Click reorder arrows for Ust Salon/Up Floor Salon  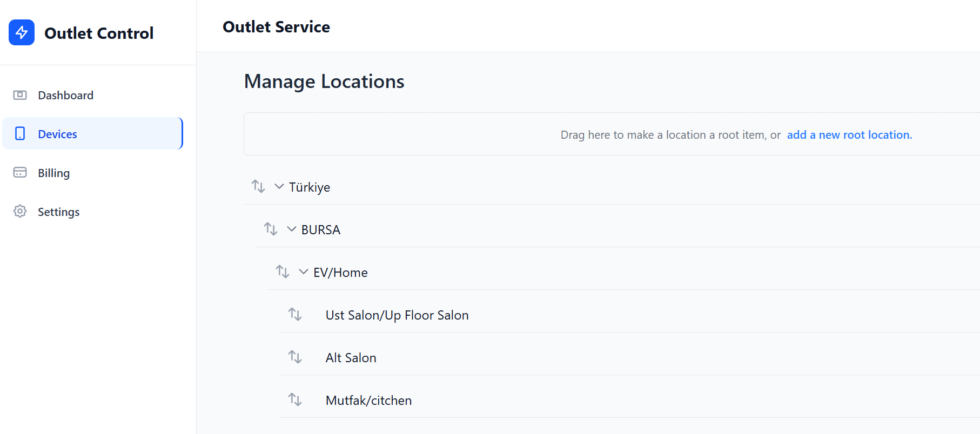point(295,314)
